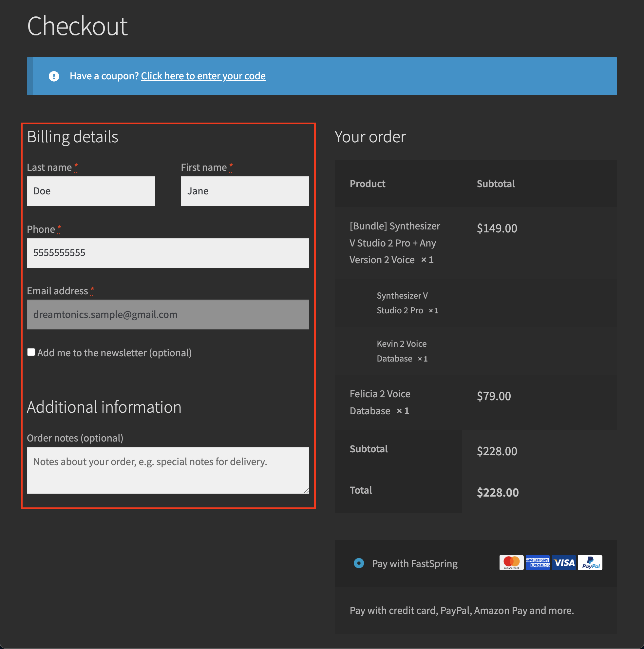Image resolution: width=644 pixels, height=649 pixels.
Task: Open the coupon code entry link
Action: [x=203, y=76]
